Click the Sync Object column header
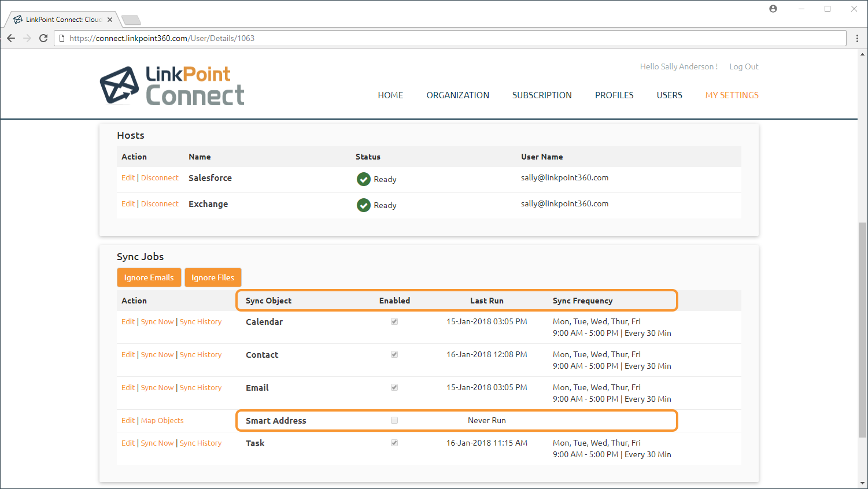This screenshot has height=489, width=868. tap(269, 301)
